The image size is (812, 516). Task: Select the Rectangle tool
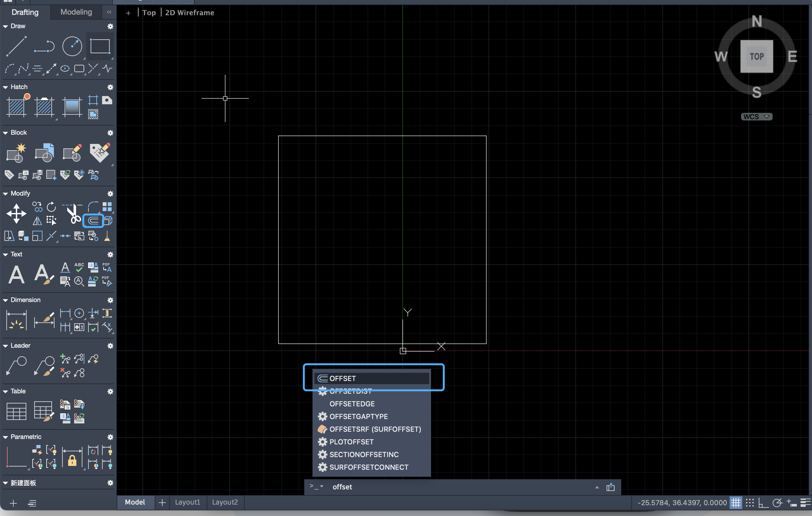100,46
